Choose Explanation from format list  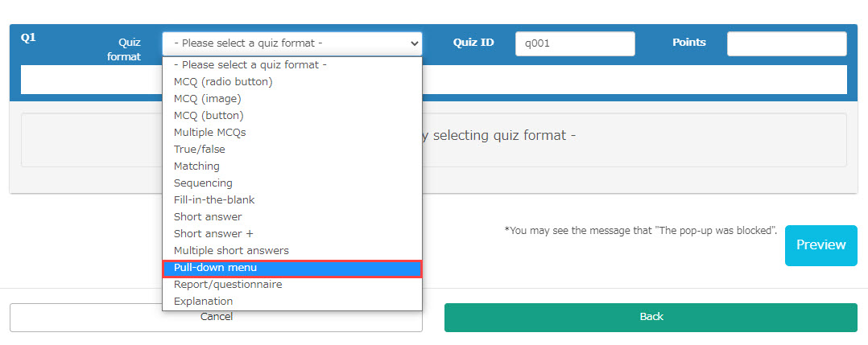[x=203, y=302]
